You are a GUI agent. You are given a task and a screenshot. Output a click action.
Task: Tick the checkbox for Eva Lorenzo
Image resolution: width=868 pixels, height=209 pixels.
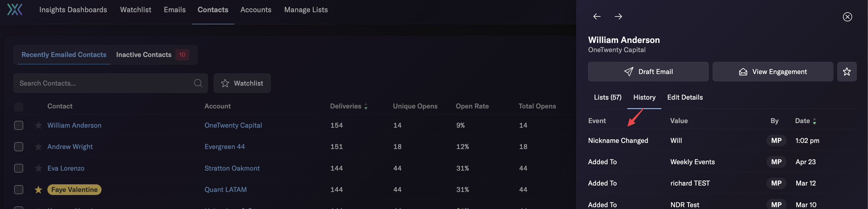(x=19, y=168)
